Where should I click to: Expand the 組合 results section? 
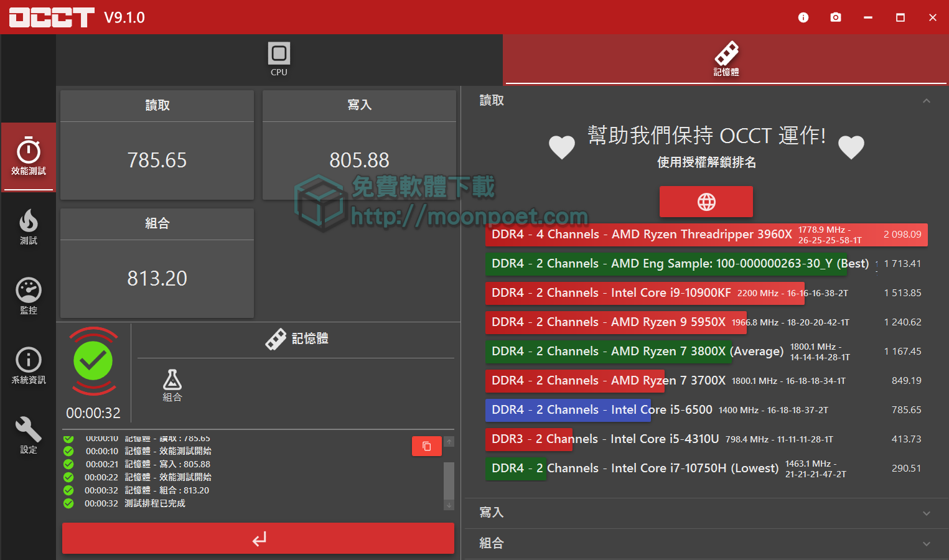(927, 543)
